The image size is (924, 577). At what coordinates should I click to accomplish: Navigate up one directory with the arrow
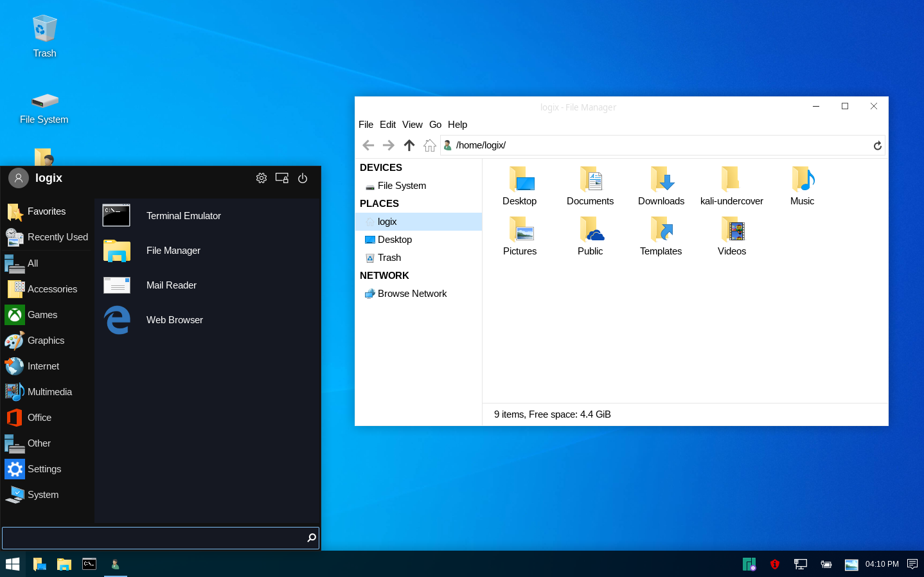409,145
